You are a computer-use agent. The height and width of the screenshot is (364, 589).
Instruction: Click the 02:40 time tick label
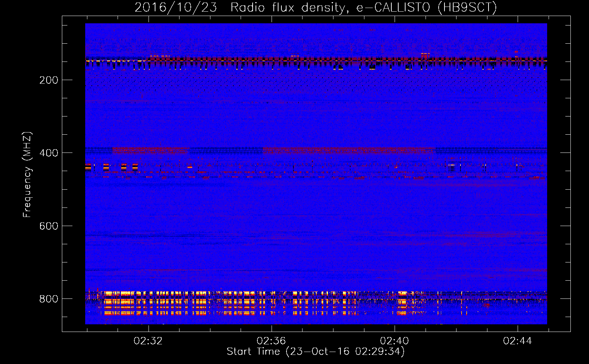(394, 341)
